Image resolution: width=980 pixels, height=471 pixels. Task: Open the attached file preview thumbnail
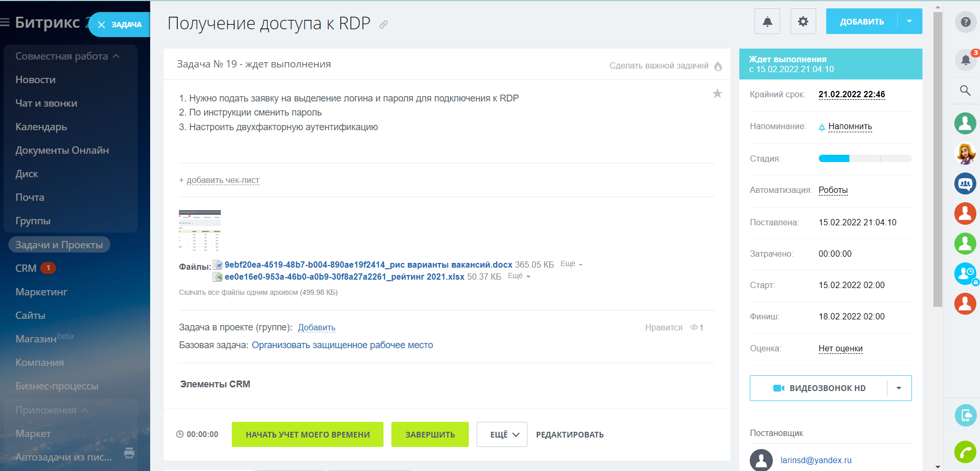click(x=200, y=231)
